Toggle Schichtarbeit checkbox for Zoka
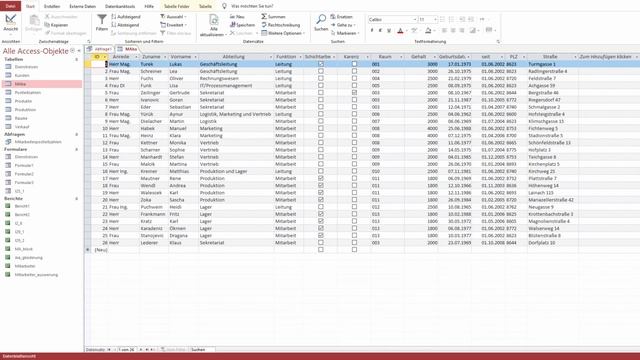 [321, 200]
